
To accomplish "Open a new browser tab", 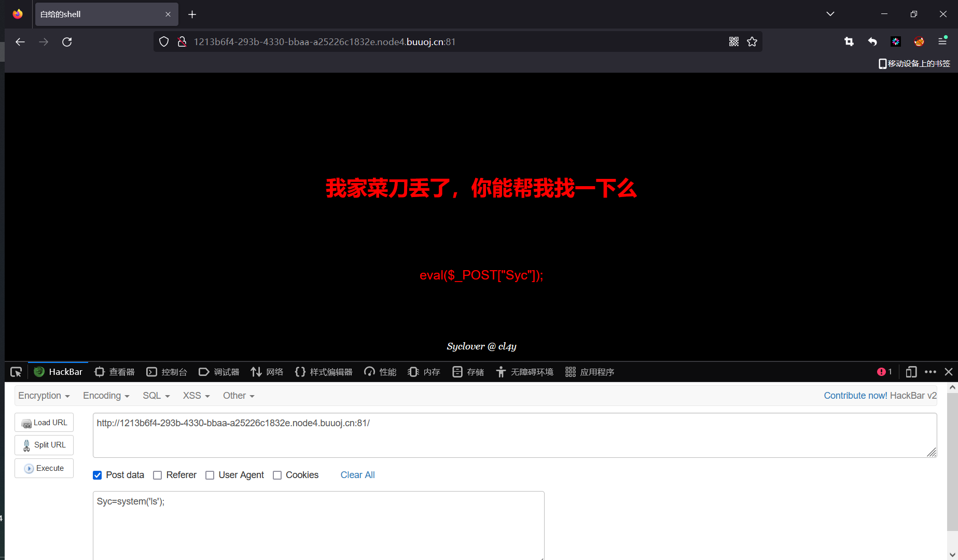I will click(192, 15).
